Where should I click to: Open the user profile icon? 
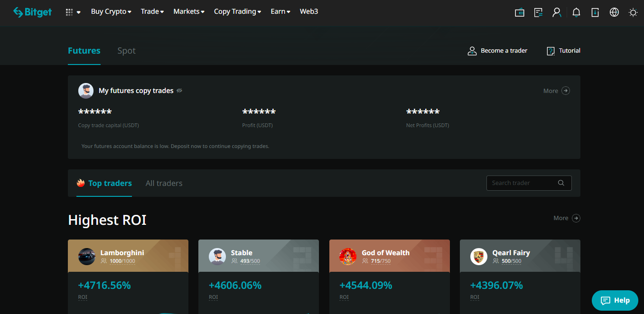[557, 12]
